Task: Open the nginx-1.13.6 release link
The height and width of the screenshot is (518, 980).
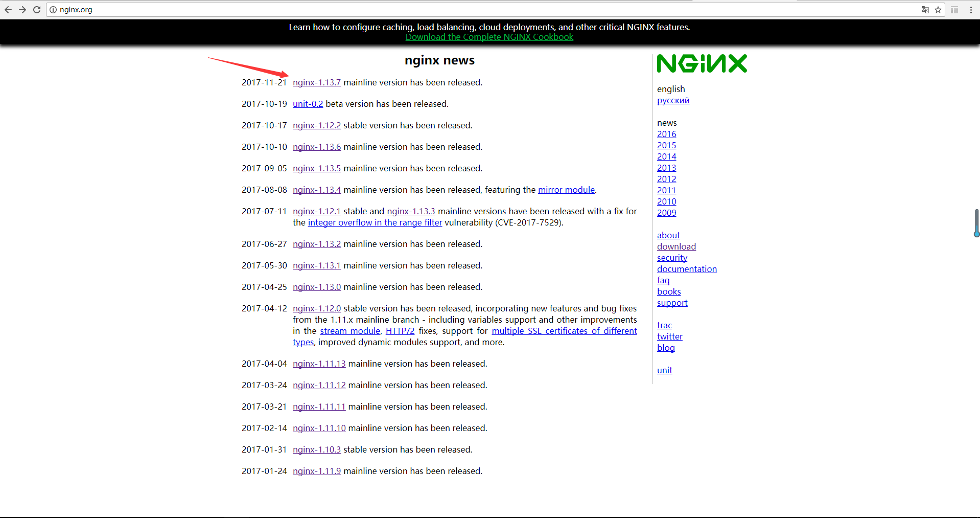Action: (x=317, y=147)
